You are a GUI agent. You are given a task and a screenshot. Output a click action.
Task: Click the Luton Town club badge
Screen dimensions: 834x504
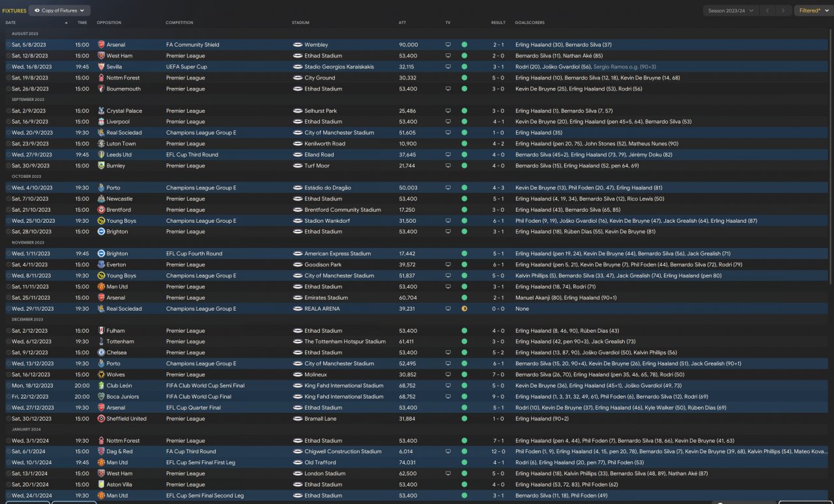pos(101,144)
